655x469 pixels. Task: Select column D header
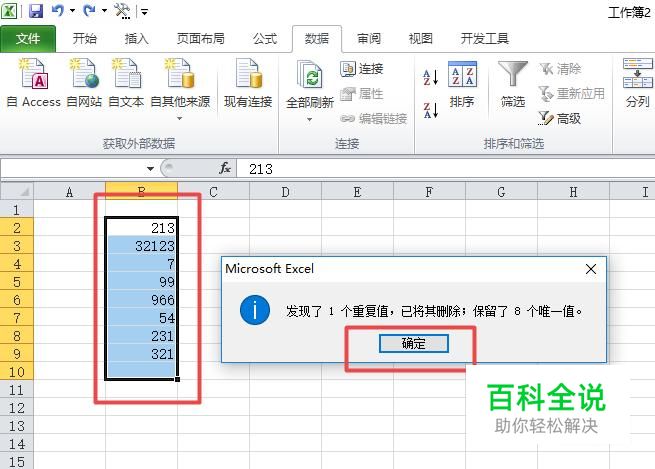[x=285, y=192]
